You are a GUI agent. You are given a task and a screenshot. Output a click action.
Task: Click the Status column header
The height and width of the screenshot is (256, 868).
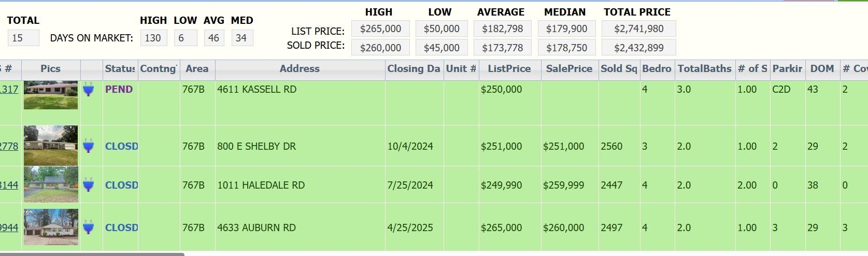click(x=120, y=69)
